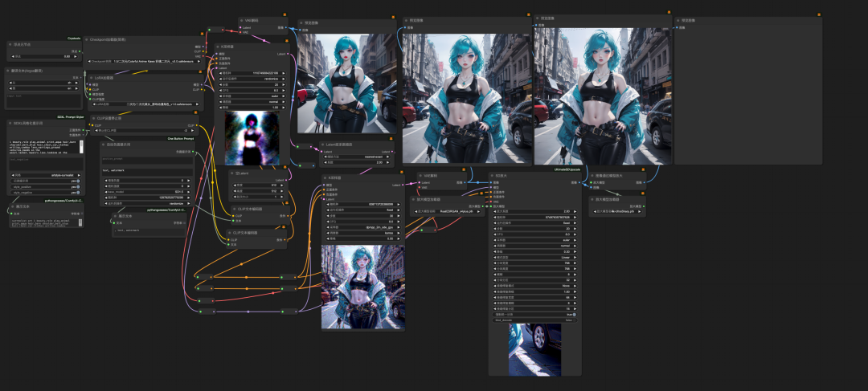Image resolution: width=868 pixels, height=391 pixels.
Task: Click 放大系数 2.00 slider in SD放大 node
Action: tap(534, 211)
